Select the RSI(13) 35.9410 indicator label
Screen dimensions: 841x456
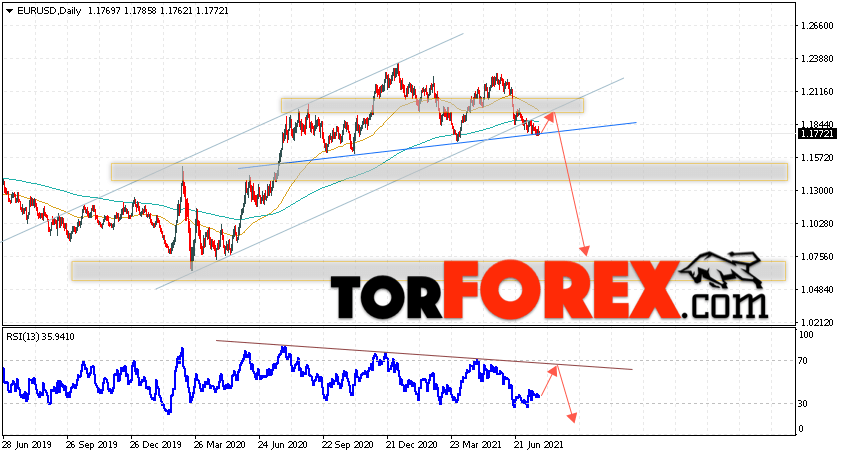pos(40,337)
